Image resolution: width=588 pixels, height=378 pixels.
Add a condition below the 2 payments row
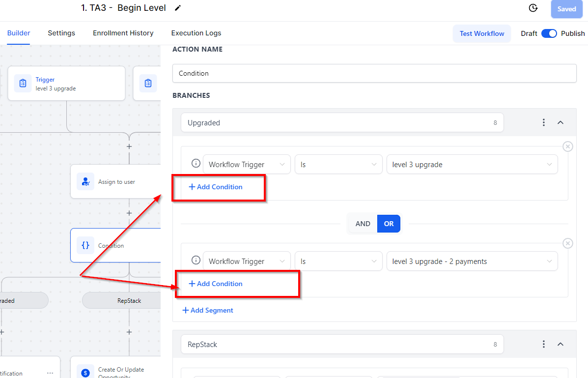point(216,284)
